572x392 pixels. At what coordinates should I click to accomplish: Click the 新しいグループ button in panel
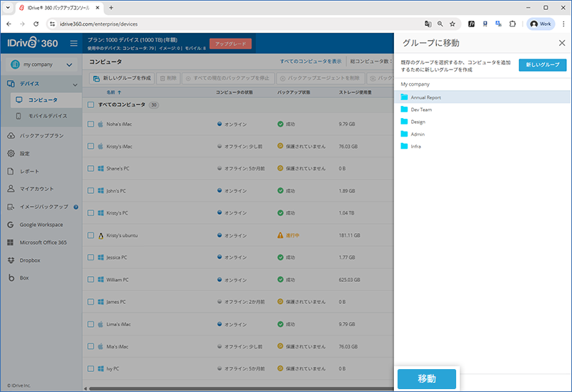pos(542,65)
